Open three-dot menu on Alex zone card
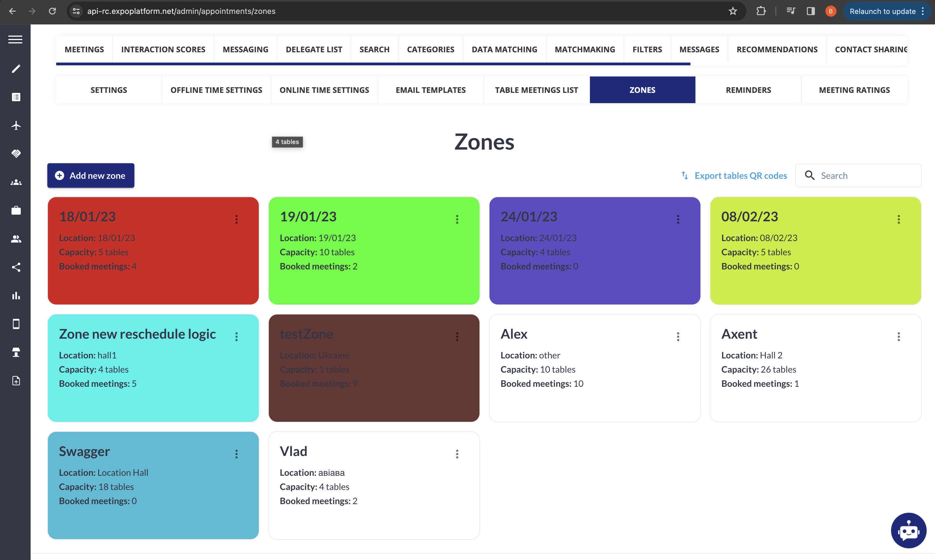 (678, 337)
